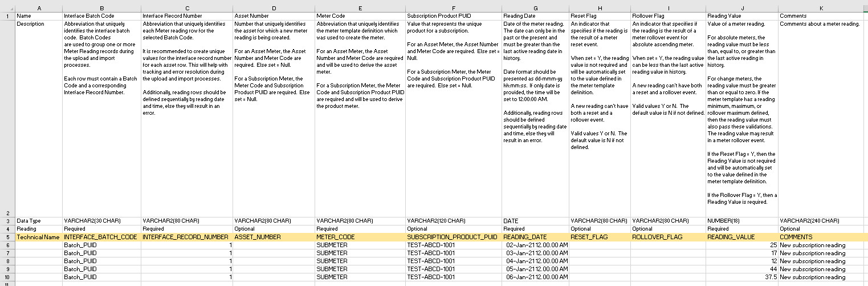Screen dimensions: 868x286
Task: Select row 10 header number
Action: [7, 277]
